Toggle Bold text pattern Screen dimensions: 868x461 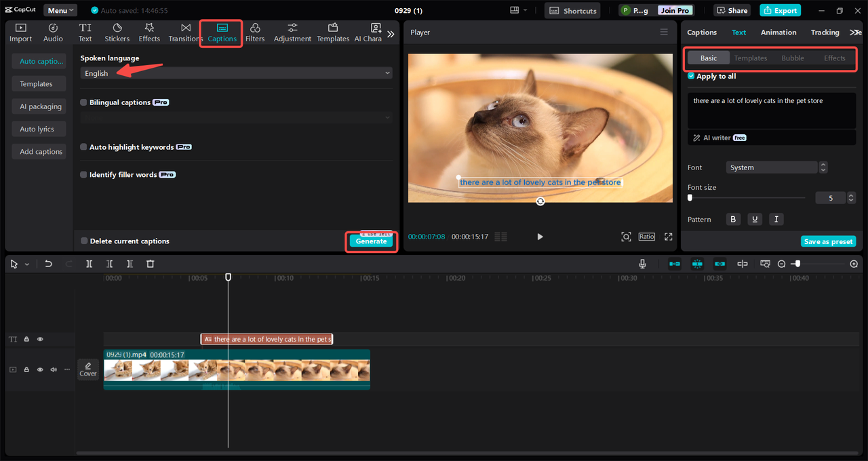733,219
